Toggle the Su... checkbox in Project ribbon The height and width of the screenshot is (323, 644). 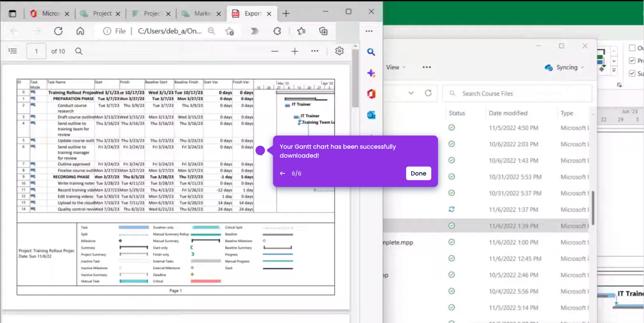632,74
